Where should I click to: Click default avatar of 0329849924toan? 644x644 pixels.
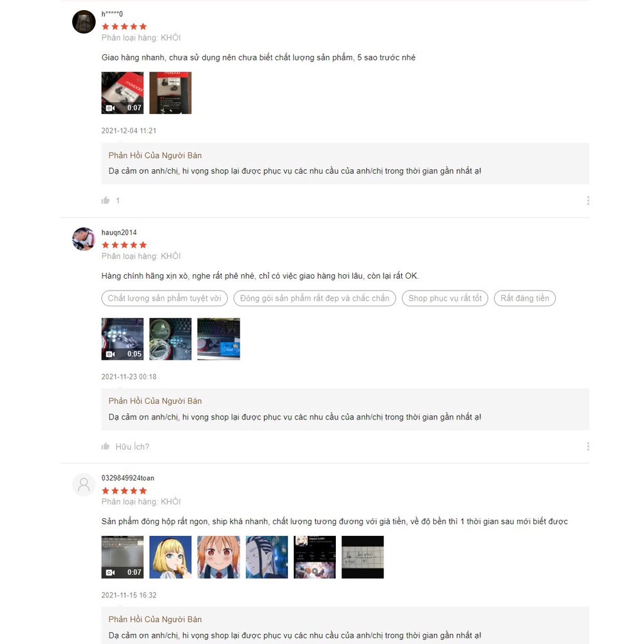click(84, 485)
